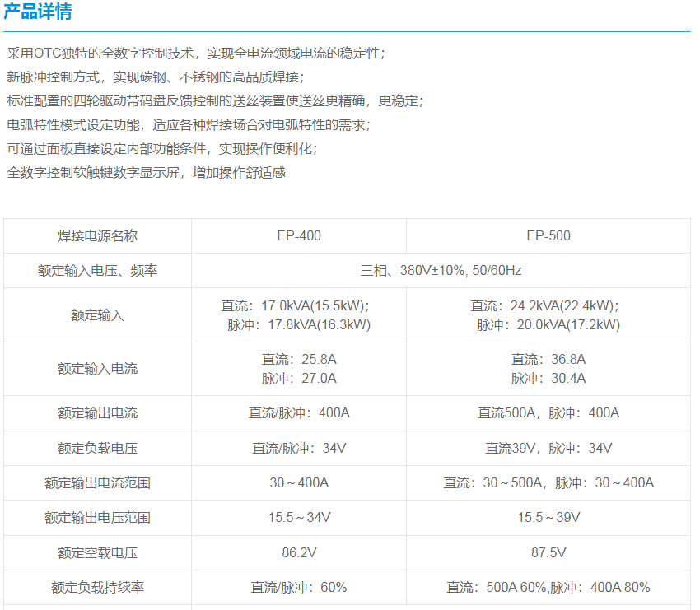Viewport: 700px width, 610px height.
Task: Click the 额定负载持续率 row label
Action: click(x=97, y=587)
